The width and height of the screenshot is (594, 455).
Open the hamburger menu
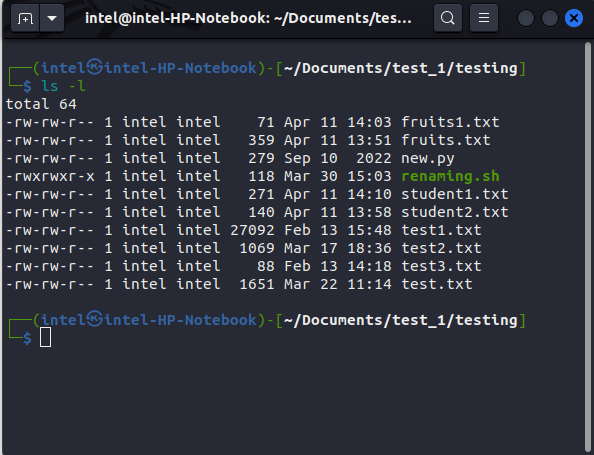484,18
